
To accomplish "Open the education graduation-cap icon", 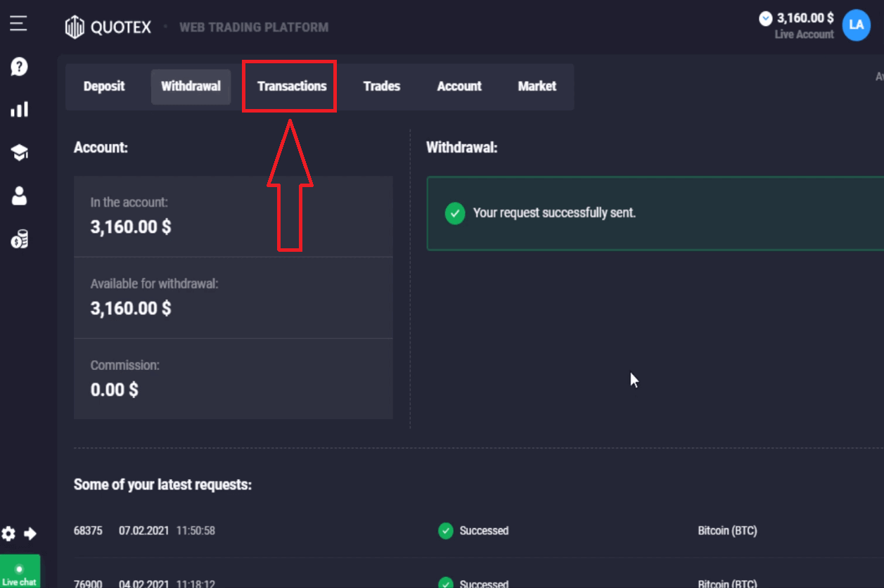I will pyautogui.click(x=18, y=152).
